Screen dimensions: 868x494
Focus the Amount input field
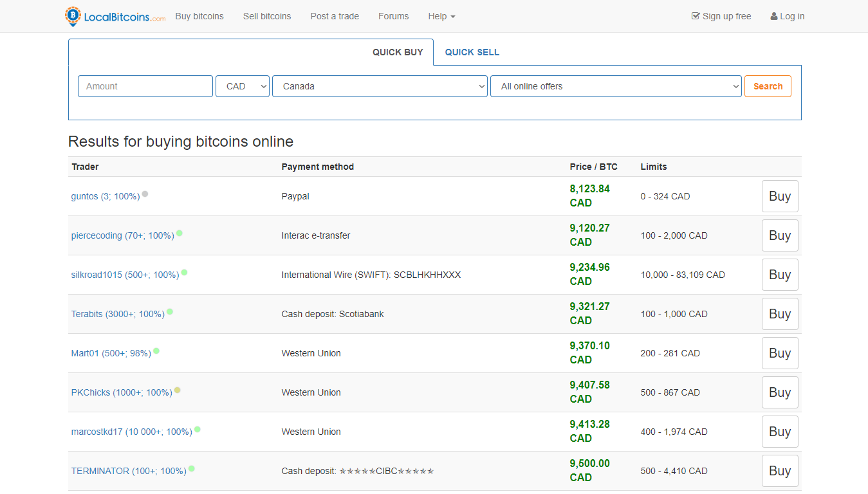click(x=145, y=86)
